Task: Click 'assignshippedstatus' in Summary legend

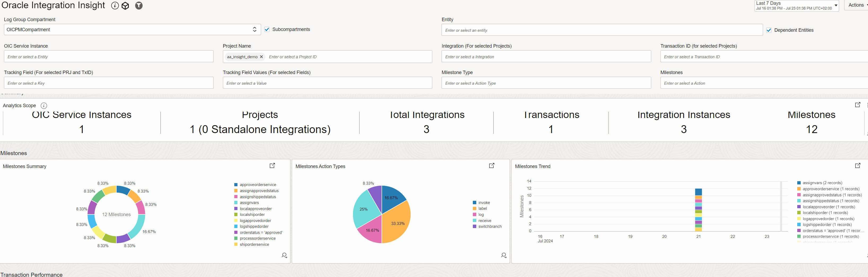Action: [258, 197]
